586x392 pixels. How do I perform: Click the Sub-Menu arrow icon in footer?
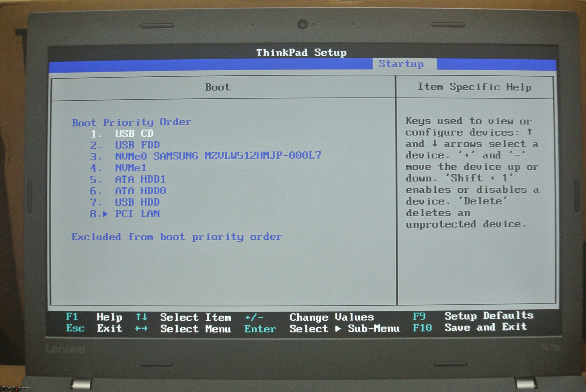(x=338, y=329)
